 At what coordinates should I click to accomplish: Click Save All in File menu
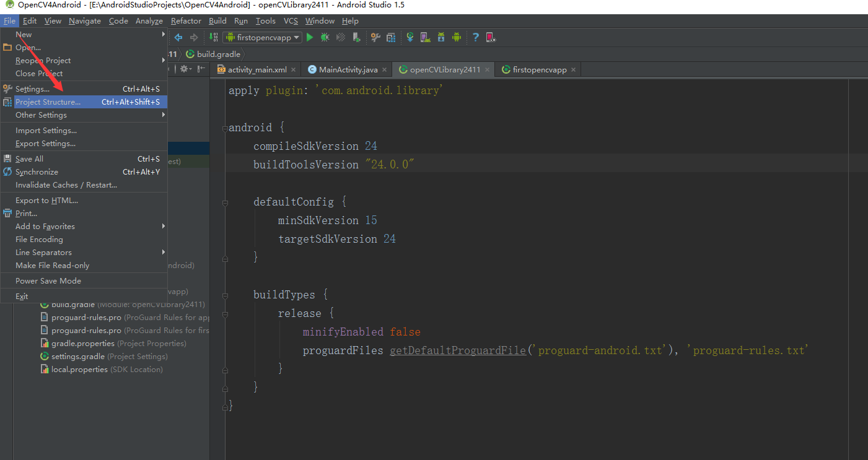click(x=84, y=159)
